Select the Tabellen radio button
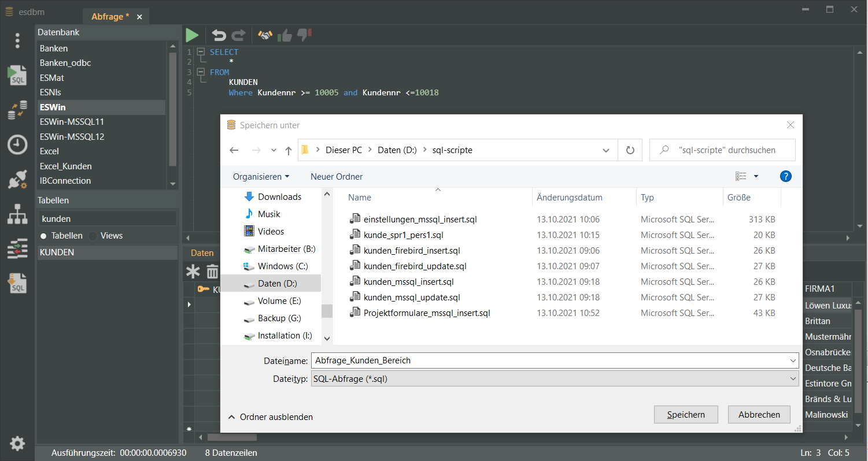The height and width of the screenshot is (461, 868). click(x=43, y=236)
